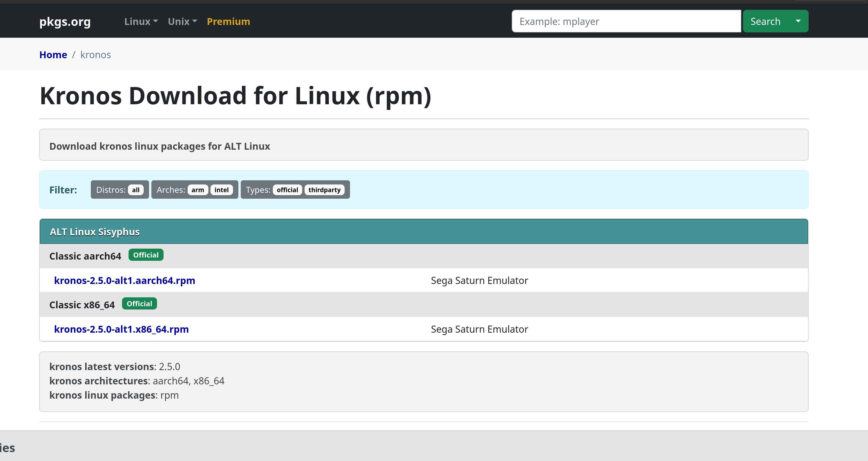Click the search package input field
This screenshot has height=461, width=868.
point(626,21)
